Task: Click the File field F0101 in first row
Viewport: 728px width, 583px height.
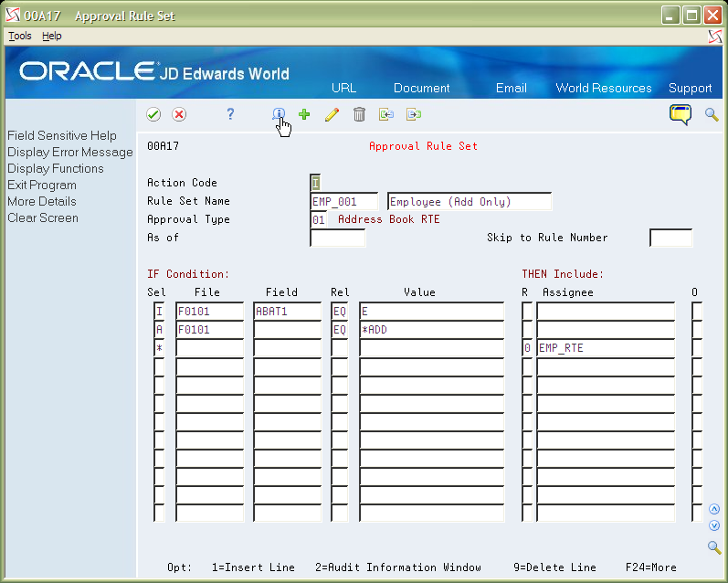Action: pyautogui.click(x=210, y=312)
